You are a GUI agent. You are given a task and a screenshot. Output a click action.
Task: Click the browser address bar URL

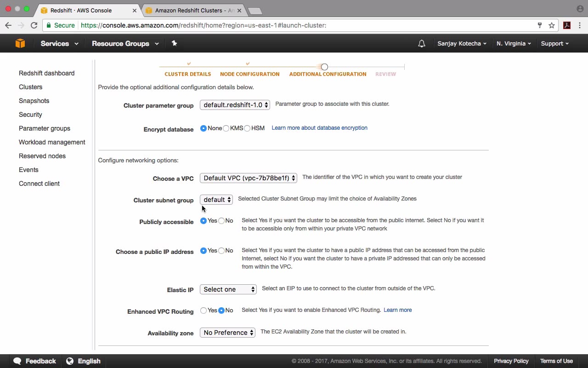(204, 25)
